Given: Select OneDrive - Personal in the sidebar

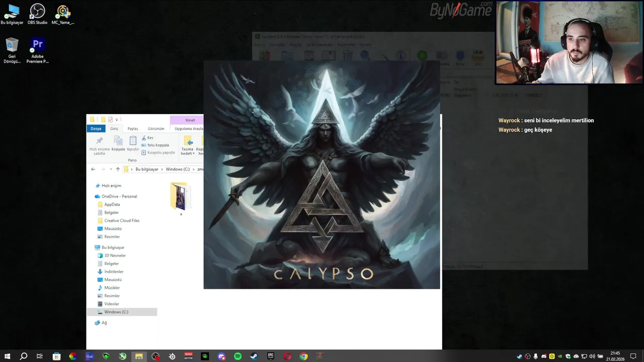Looking at the screenshot, I should [119, 197].
